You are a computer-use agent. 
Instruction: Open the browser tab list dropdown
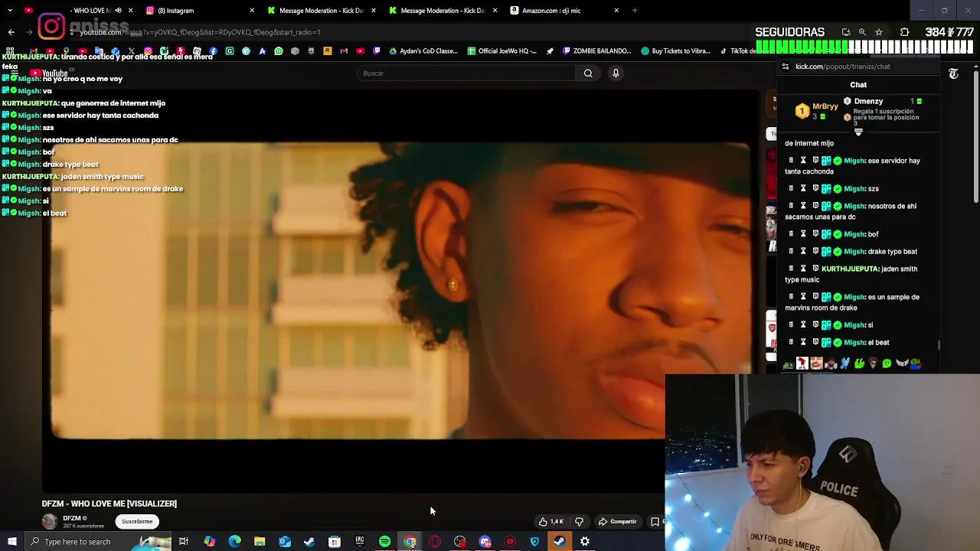[x=9, y=11]
